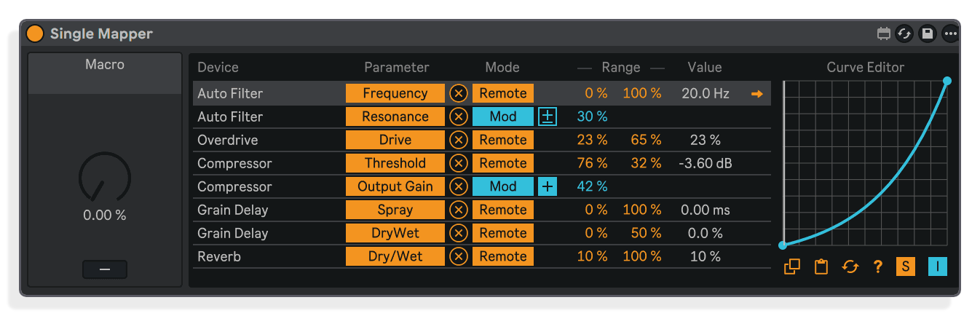Copy the curve with copy icon
Image resolution: width=980 pixels, height=316 pixels.
pyautogui.click(x=792, y=266)
